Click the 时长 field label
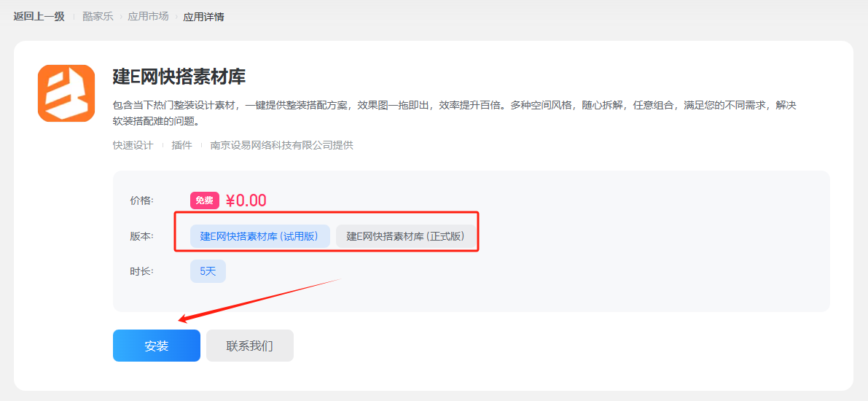 [x=141, y=271]
